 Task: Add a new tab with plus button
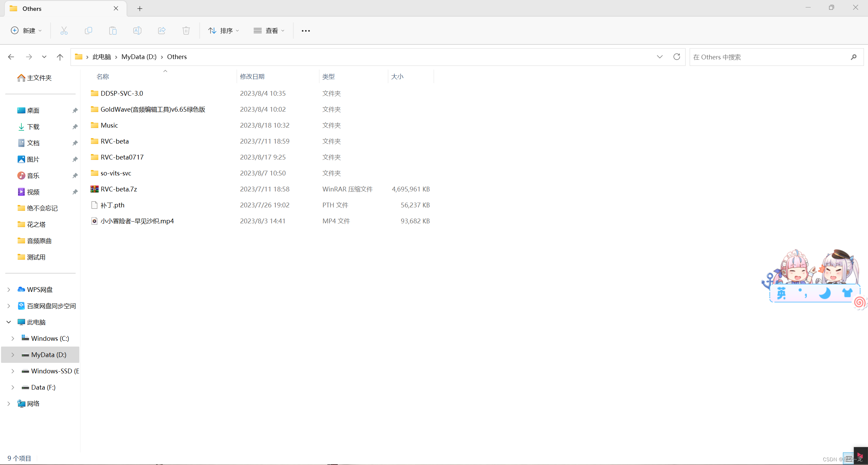140,8
